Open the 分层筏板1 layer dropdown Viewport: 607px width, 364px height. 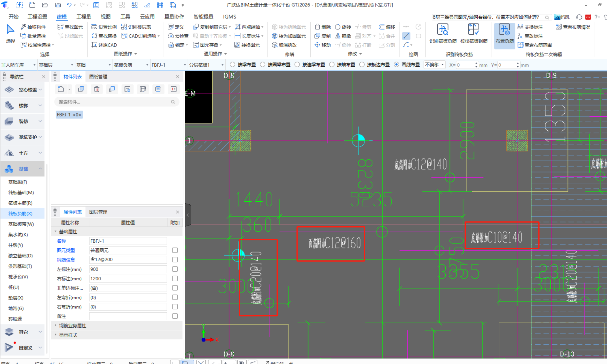click(x=222, y=65)
